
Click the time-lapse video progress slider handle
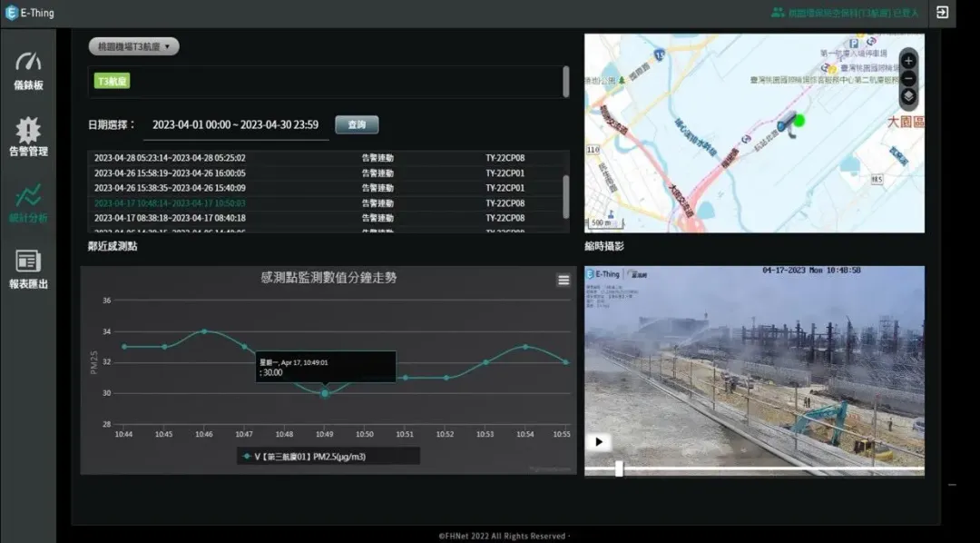pyautogui.click(x=619, y=469)
